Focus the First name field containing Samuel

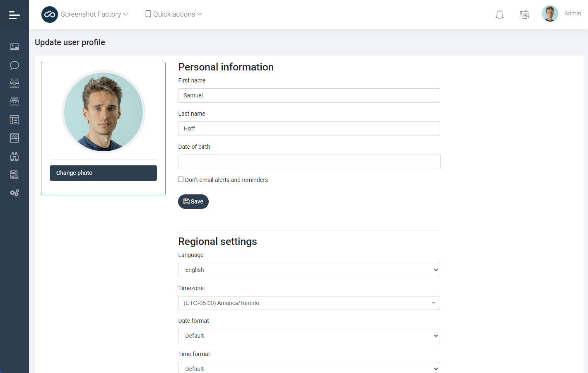point(309,95)
